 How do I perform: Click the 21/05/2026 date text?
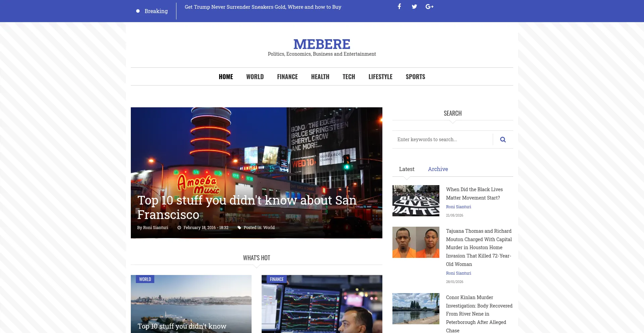pyautogui.click(x=454, y=216)
